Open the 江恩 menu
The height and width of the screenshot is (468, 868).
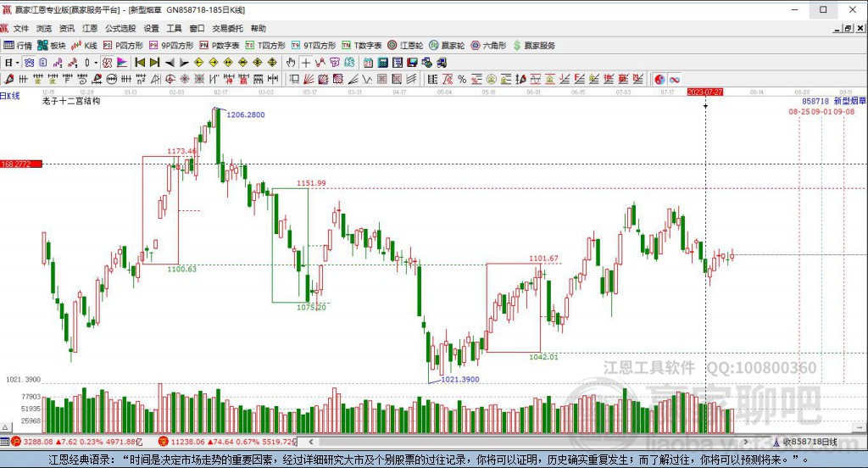[x=90, y=28]
